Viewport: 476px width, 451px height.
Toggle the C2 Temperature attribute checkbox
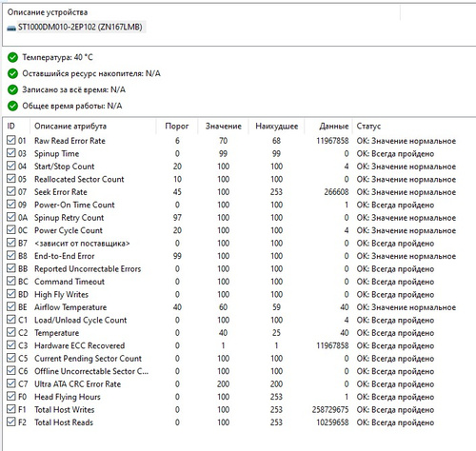tap(11, 332)
